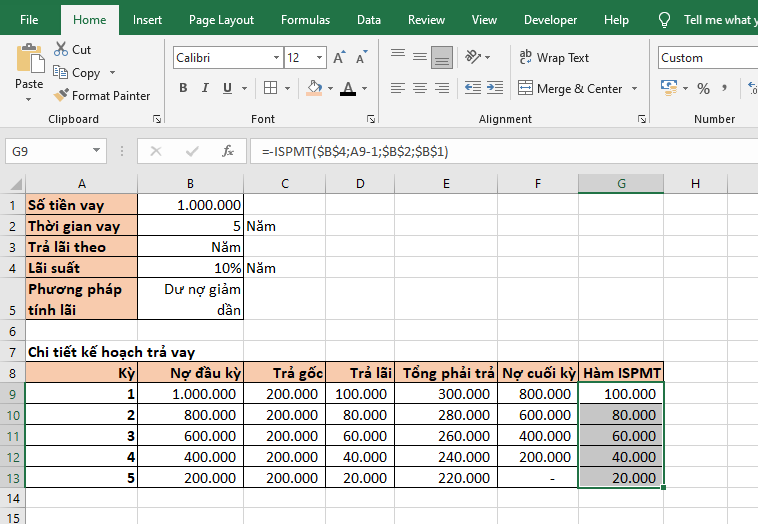Image resolution: width=758 pixels, height=524 pixels.
Task: Toggle Wrap Text for selected cells
Action: point(553,58)
